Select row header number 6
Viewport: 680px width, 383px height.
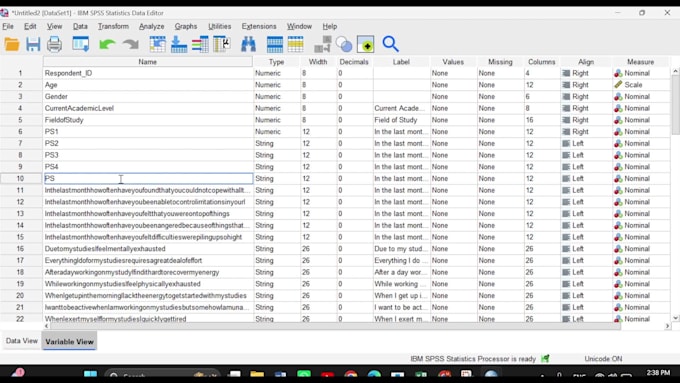(20, 131)
